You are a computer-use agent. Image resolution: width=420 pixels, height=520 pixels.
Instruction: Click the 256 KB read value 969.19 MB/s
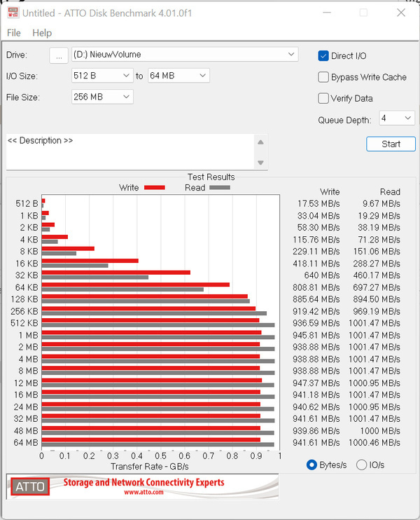tap(377, 311)
